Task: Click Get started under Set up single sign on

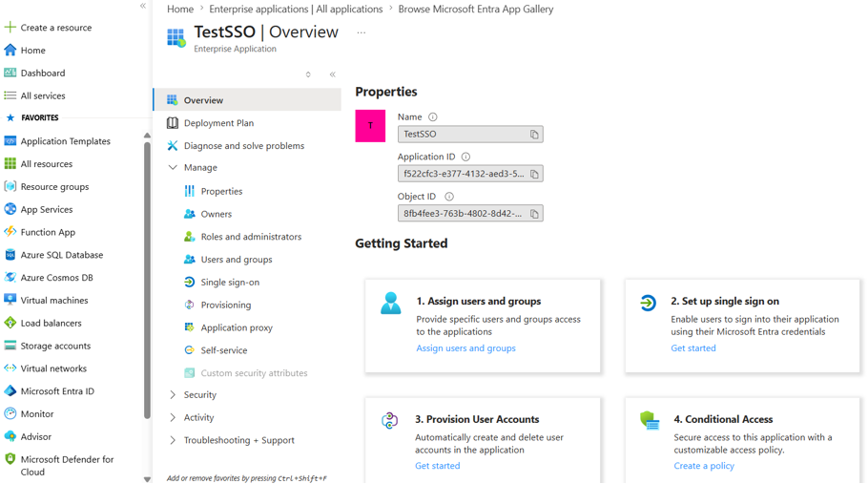Action: tap(693, 347)
